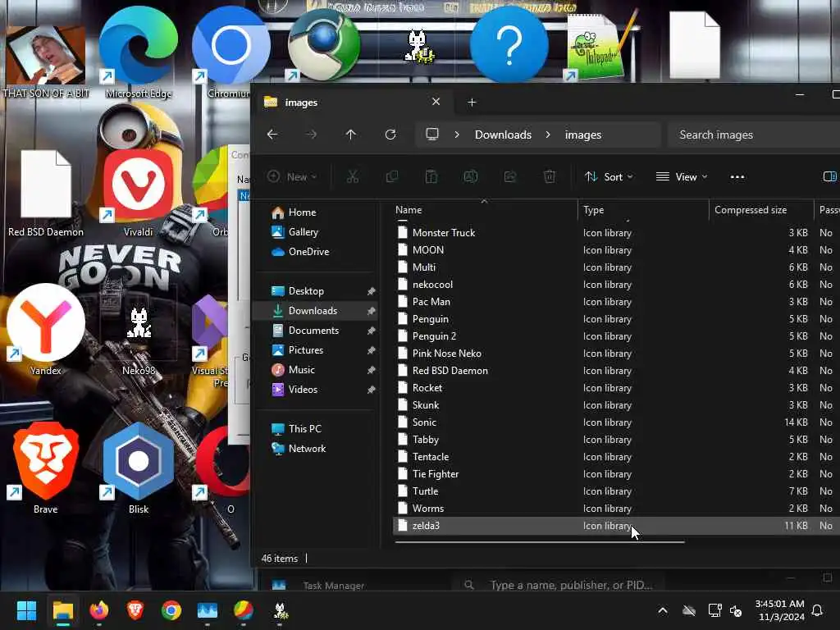Image resolution: width=840 pixels, height=630 pixels.
Task: Click the Copy icon in Explorer toolbar
Action: 392,177
